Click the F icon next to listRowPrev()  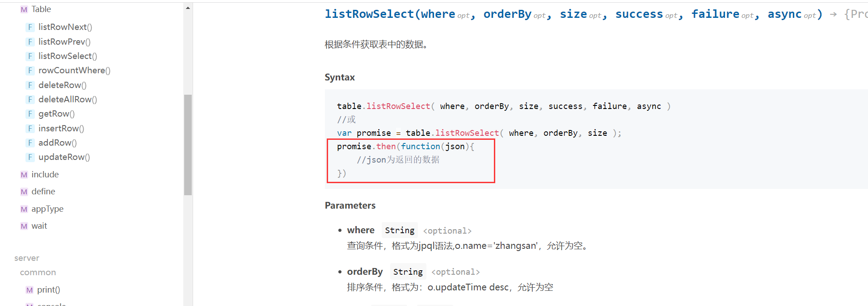tap(30, 42)
